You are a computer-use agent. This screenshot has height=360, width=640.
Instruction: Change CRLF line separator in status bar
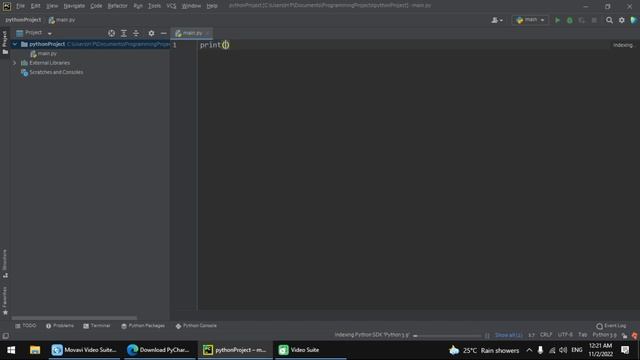pos(546,335)
